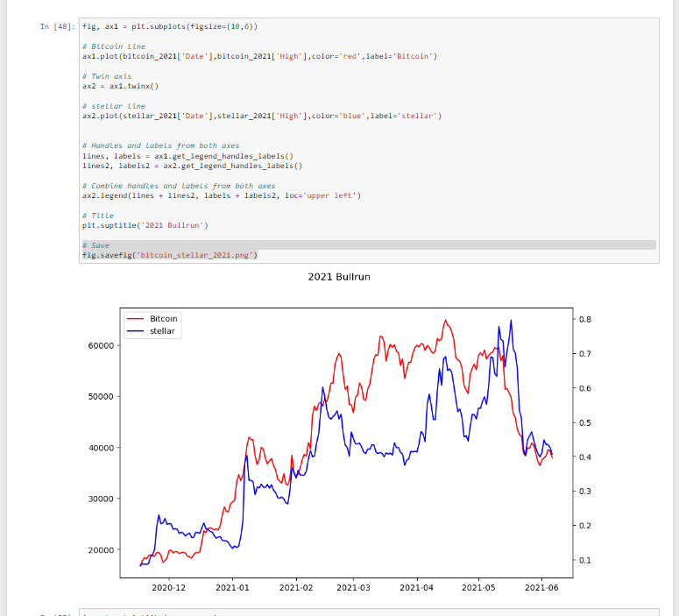Click the red Bitcoin legend line swatch
The height and width of the screenshot is (616, 679).
(135, 319)
